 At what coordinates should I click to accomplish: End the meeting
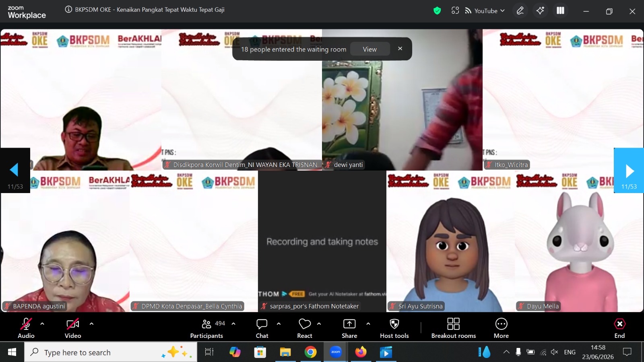[619, 329]
